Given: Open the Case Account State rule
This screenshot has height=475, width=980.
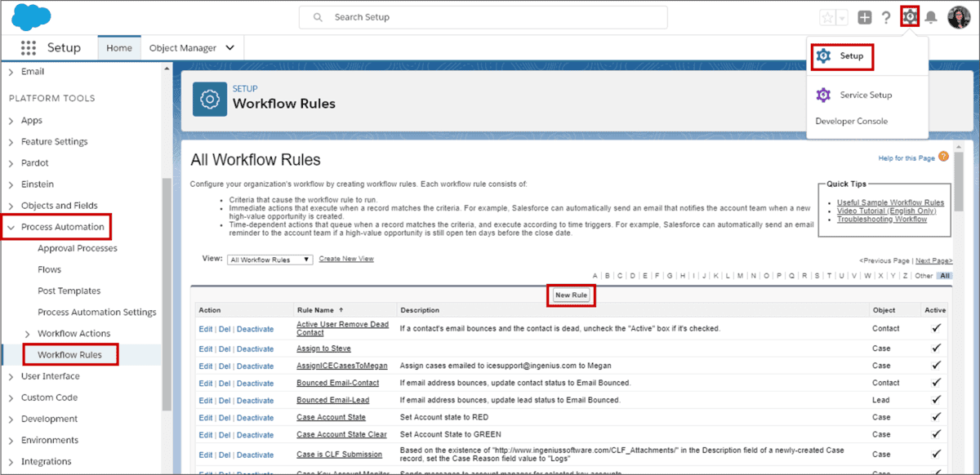Looking at the screenshot, I should coord(331,418).
